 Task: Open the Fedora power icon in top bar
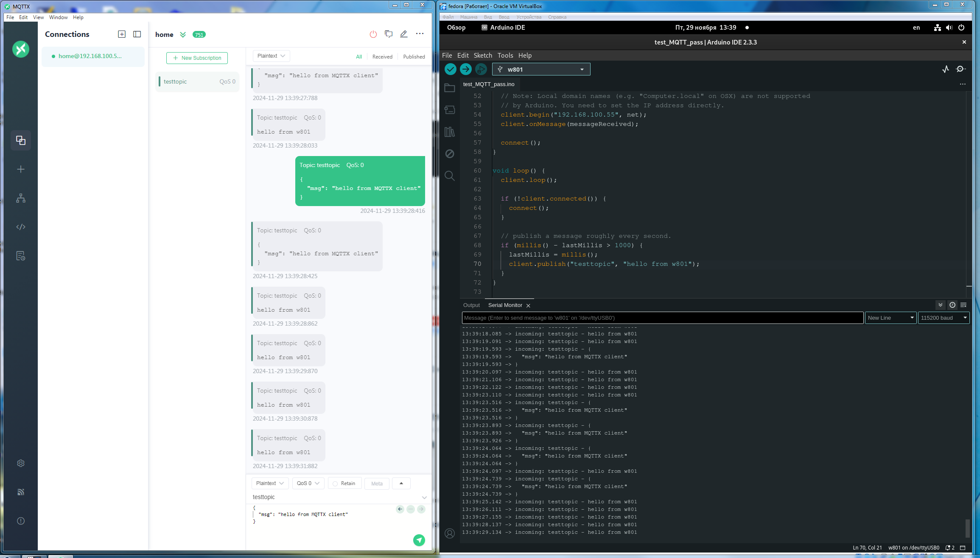961,28
